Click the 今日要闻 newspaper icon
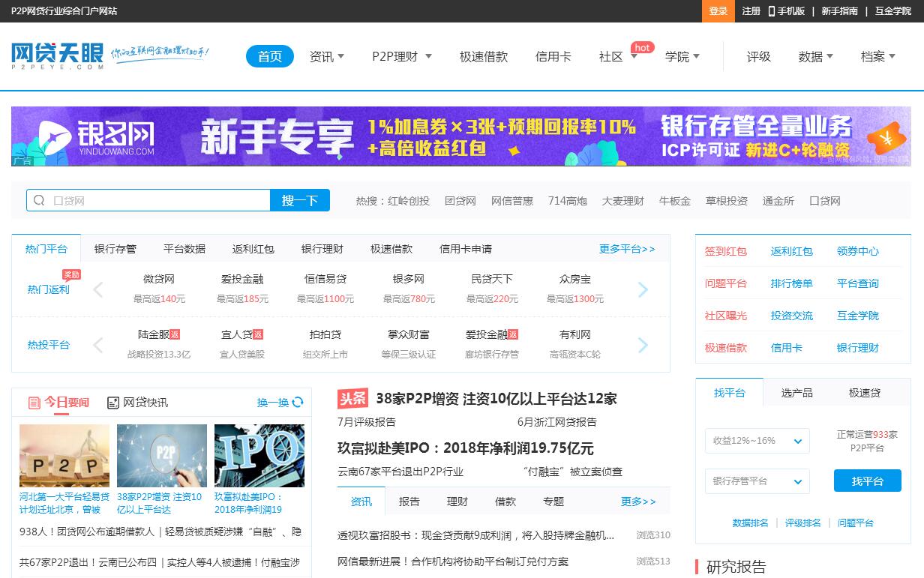The image size is (924, 578). pyautogui.click(x=34, y=403)
